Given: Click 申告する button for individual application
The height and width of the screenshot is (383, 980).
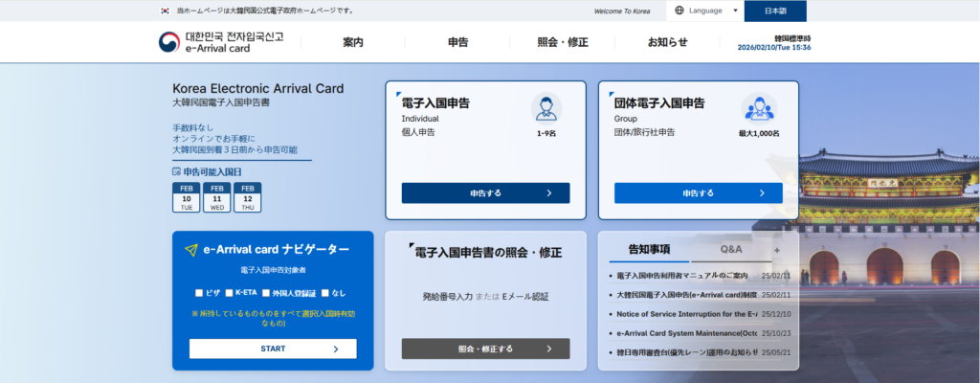Looking at the screenshot, I should point(485,192).
